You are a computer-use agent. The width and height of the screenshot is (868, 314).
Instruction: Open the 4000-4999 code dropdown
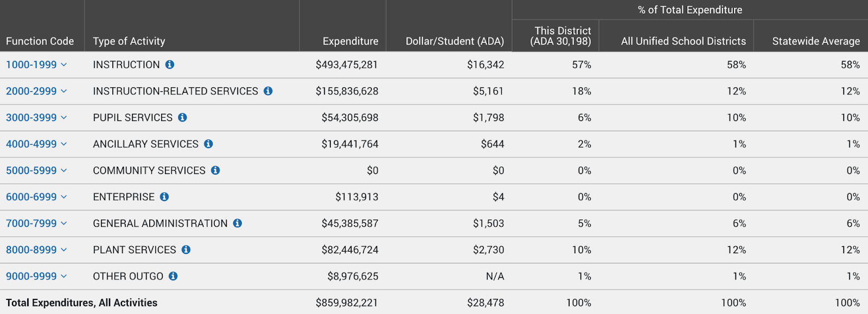(36, 144)
